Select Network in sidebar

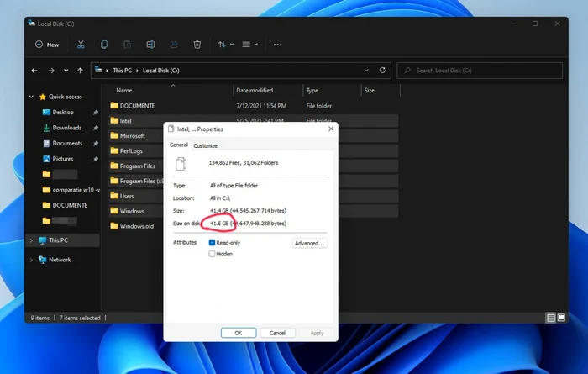click(60, 260)
